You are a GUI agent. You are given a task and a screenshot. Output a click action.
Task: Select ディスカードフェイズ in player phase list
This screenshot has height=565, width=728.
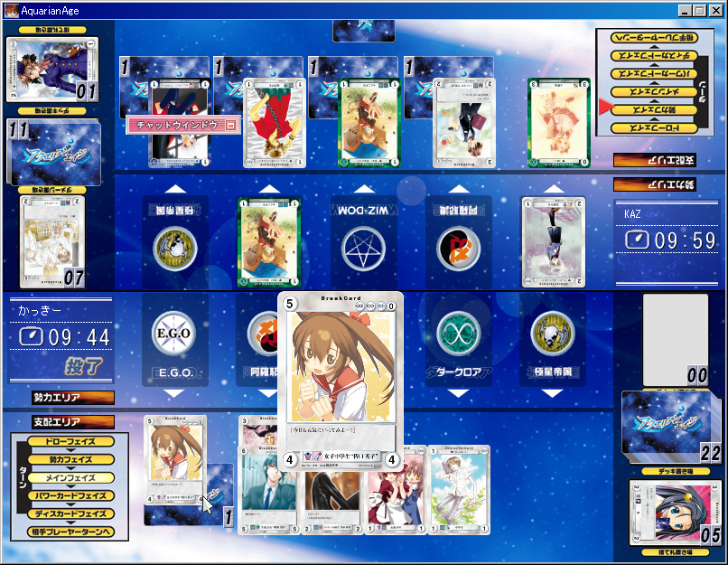71,513
